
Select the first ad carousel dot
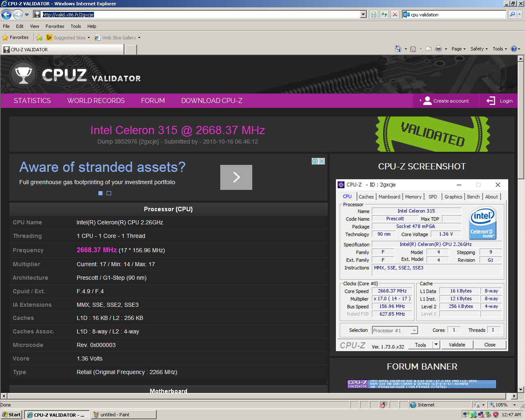(100, 193)
